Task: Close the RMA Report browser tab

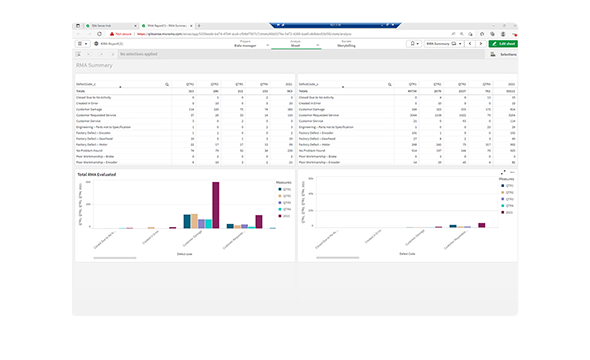Action: (191, 26)
